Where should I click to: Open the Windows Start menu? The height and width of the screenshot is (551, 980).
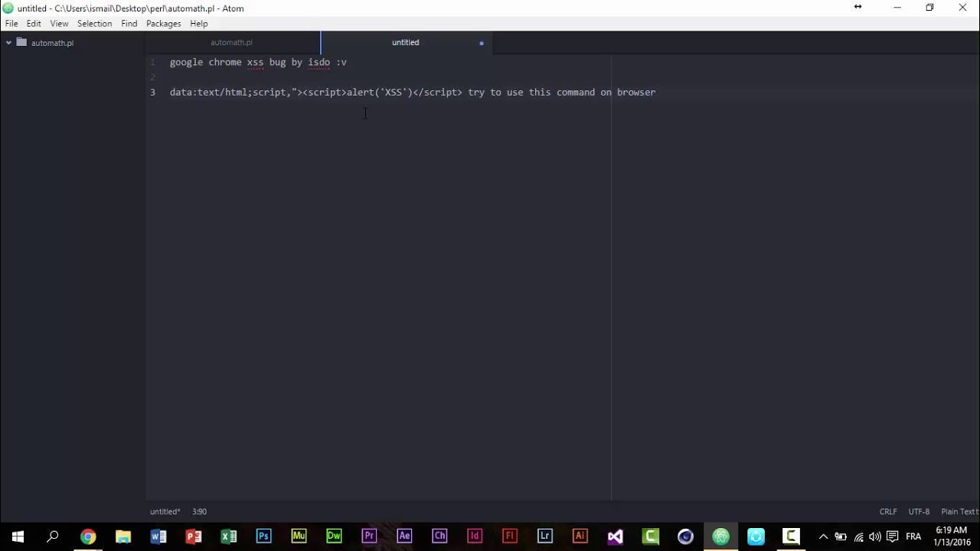pos(18,536)
